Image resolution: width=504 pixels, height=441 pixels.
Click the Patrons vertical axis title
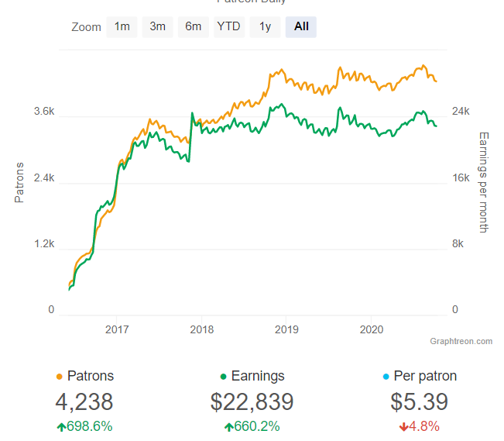click(19, 182)
